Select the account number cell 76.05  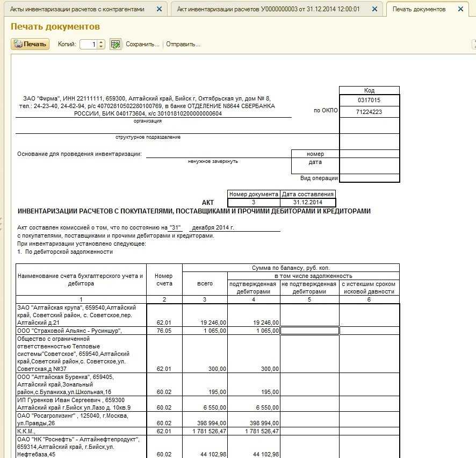[x=164, y=331]
